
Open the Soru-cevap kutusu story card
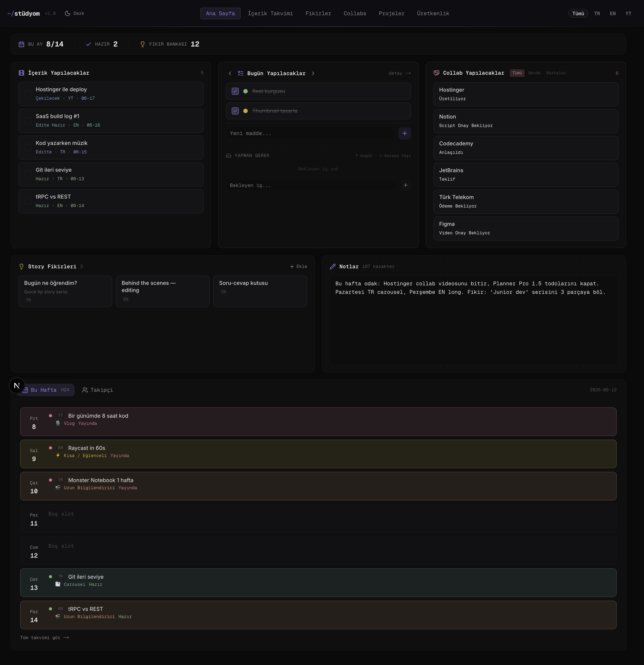[x=260, y=291]
